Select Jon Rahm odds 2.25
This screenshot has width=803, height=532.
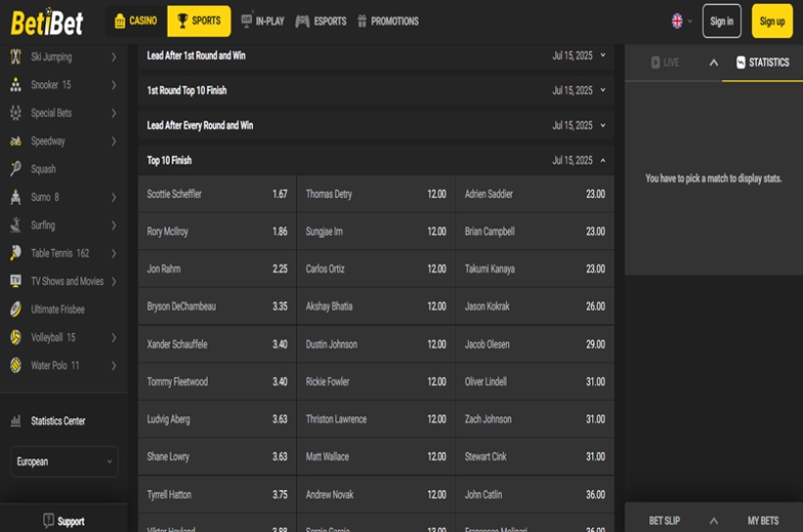[x=217, y=268]
